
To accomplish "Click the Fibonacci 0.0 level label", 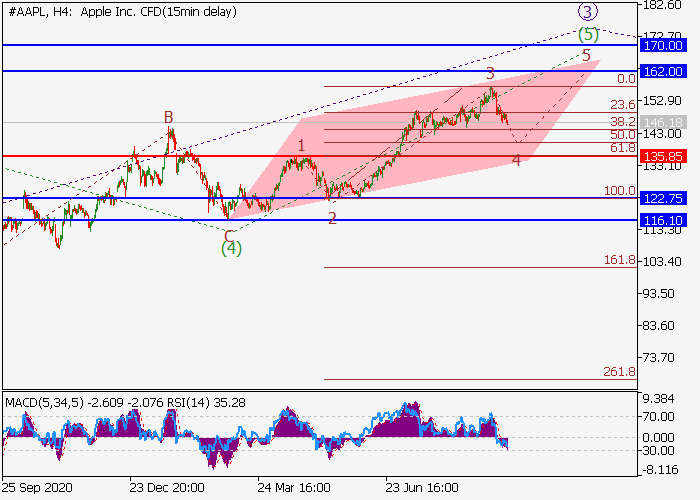I will 626,79.
